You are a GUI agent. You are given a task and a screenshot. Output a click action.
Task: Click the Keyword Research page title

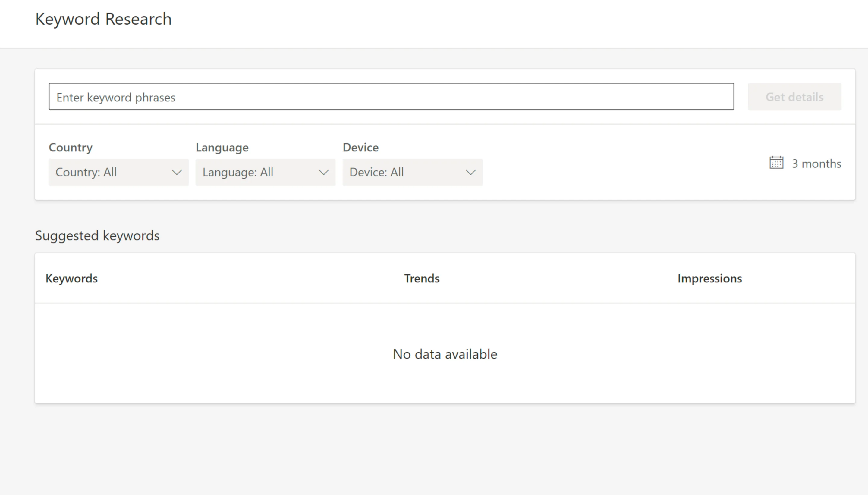(x=103, y=19)
